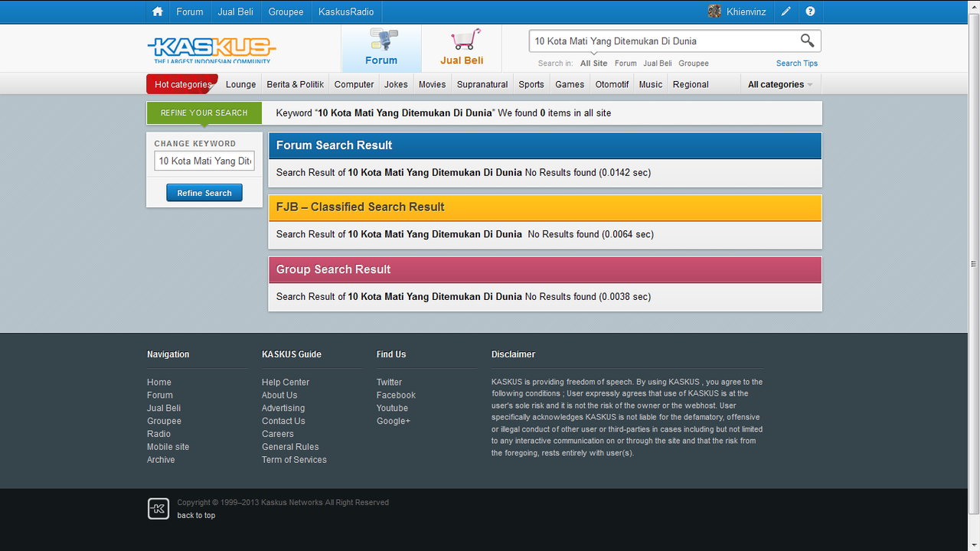Open Facebook link in Find Us

click(x=396, y=396)
